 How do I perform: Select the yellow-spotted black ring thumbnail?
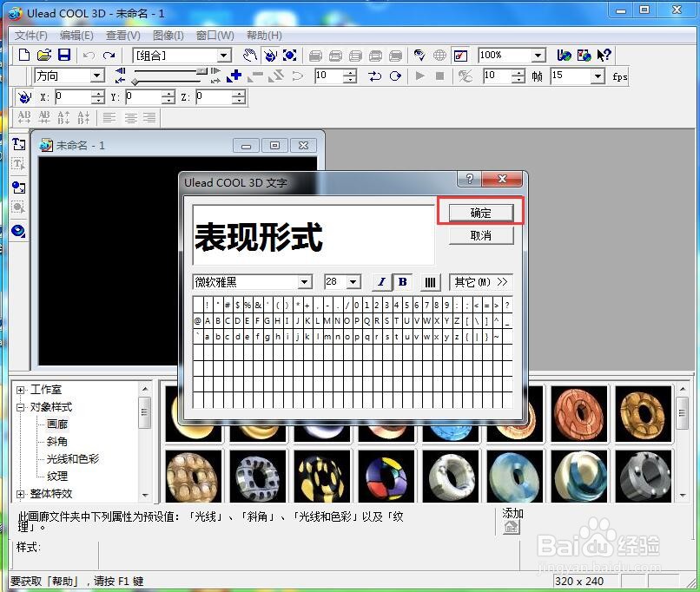tap(322, 477)
